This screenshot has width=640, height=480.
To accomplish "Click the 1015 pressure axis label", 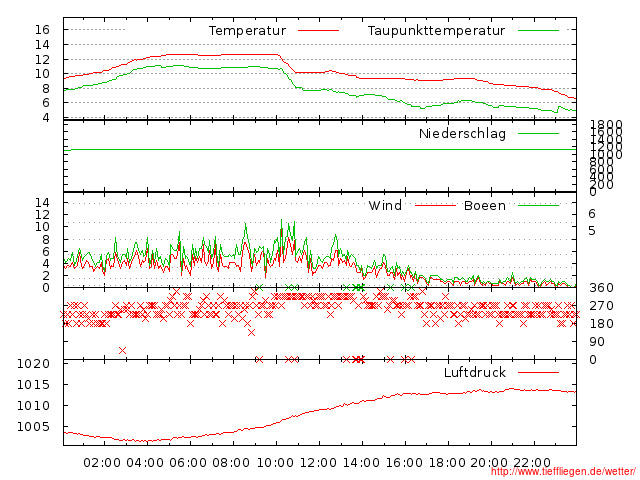I will tap(33, 384).
